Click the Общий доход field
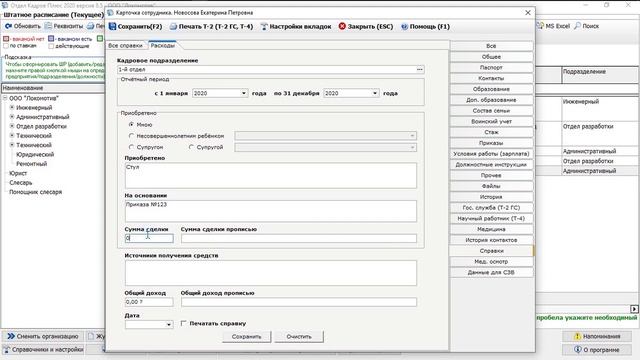Viewport: 640px width, 360px height. click(149, 302)
